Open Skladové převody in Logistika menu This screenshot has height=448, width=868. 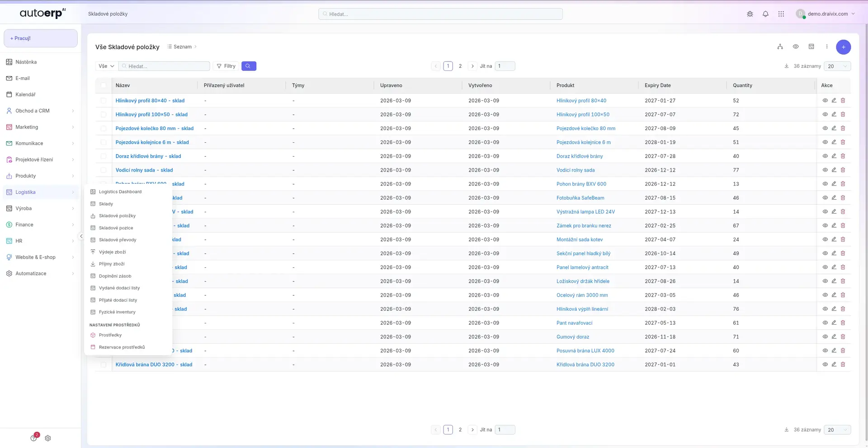[x=118, y=240]
